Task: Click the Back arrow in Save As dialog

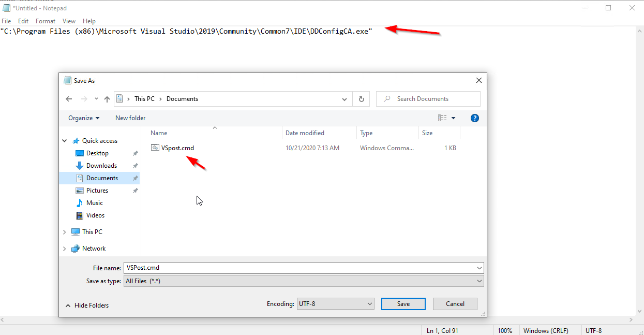Action: point(69,99)
